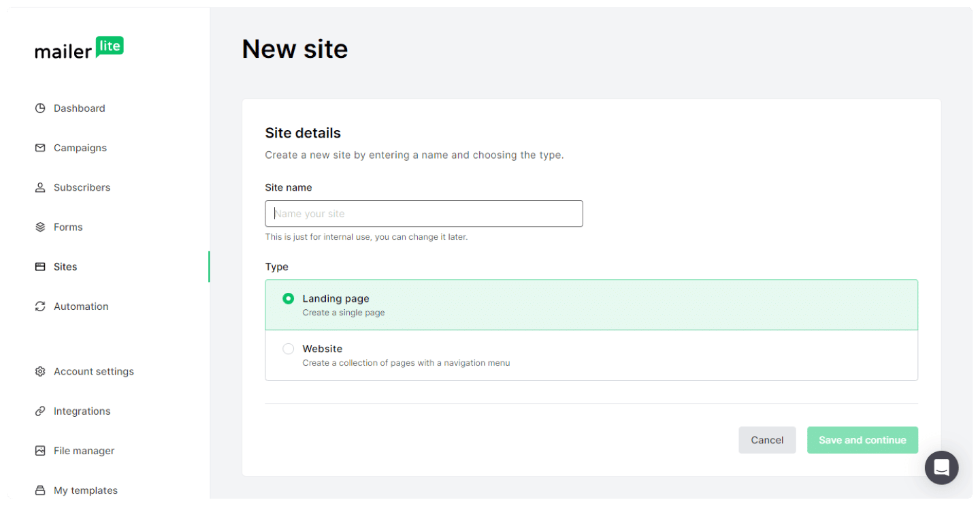This screenshot has height=506, width=980.
Task: Click the Automation refresh arrows icon
Action: pyautogui.click(x=40, y=306)
